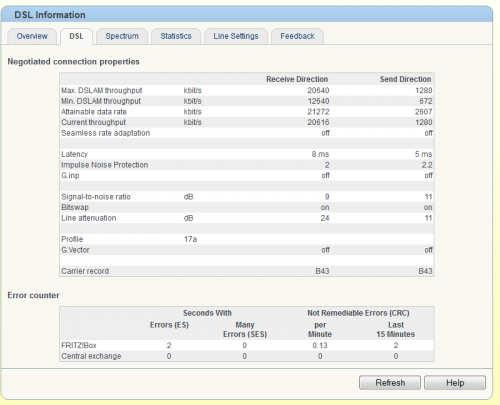500x405 pixels.
Task: Select the DSL tab
Action: click(76, 36)
